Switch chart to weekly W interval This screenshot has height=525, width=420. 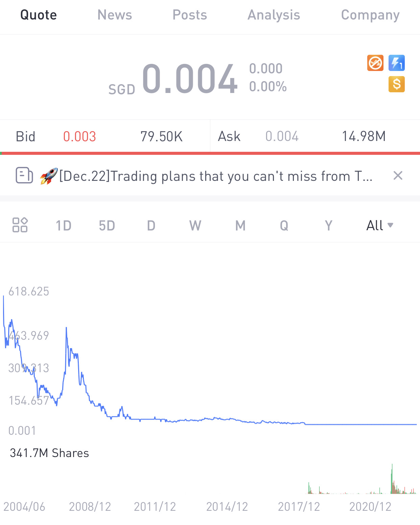point(195,225)
